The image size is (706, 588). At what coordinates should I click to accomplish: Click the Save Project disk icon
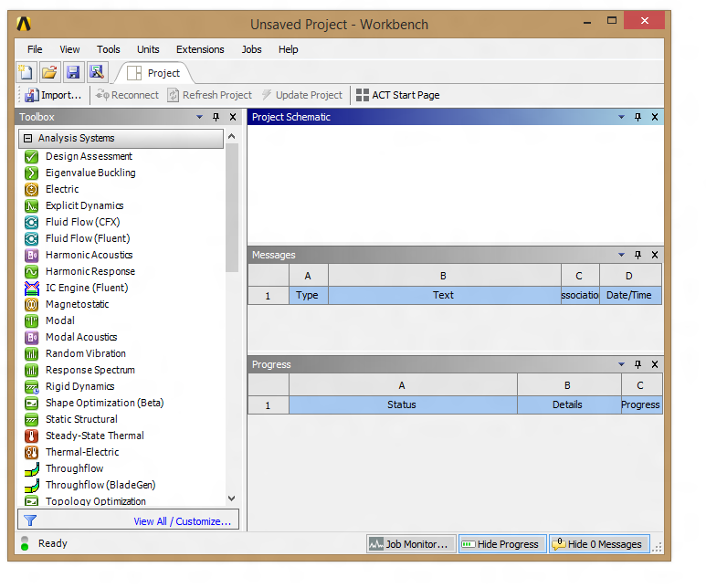(73, 72)
